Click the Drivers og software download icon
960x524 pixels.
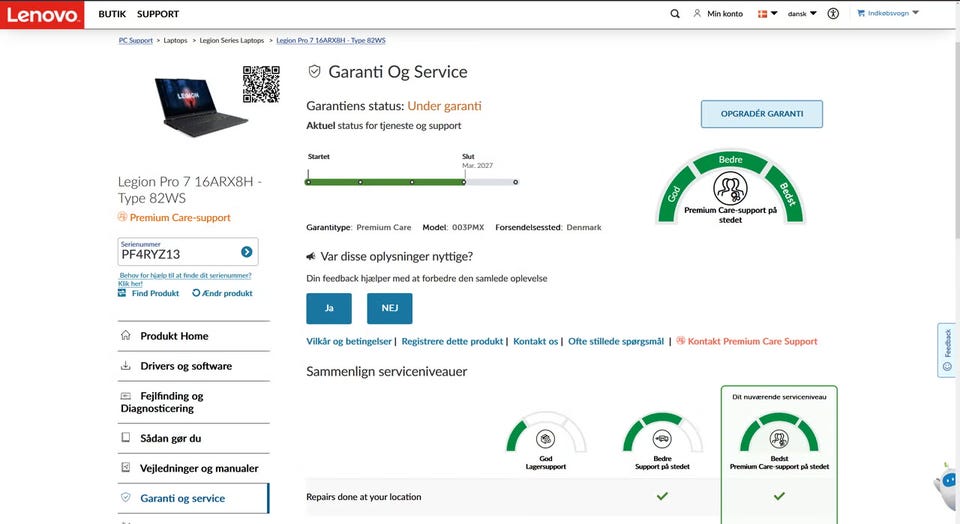coord(126,365)
